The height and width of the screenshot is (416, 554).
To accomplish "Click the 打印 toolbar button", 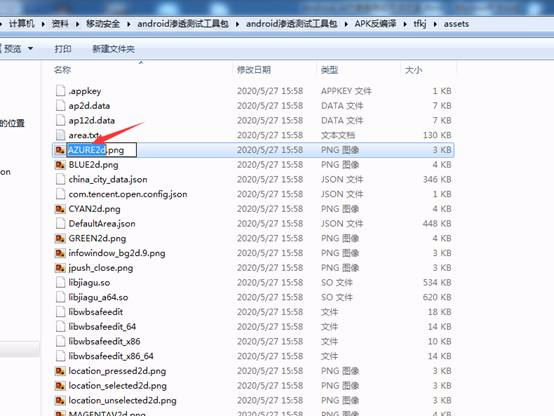I will [63, 49].
